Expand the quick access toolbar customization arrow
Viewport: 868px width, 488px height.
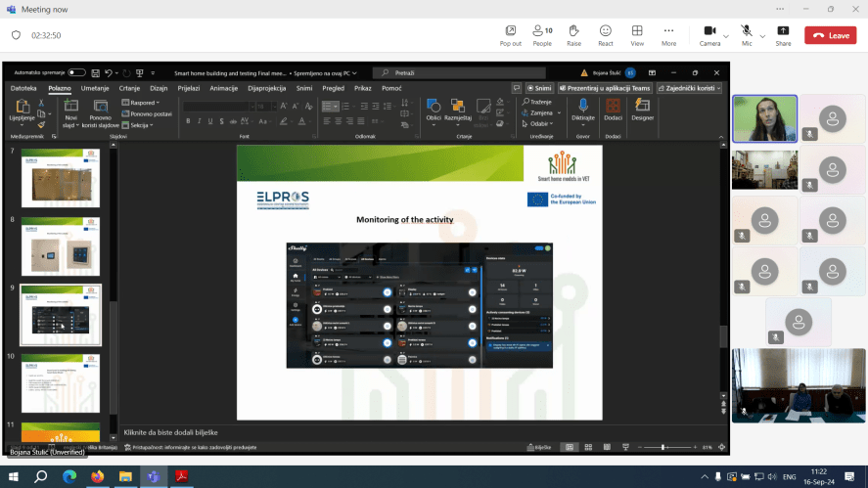point(153,73)
